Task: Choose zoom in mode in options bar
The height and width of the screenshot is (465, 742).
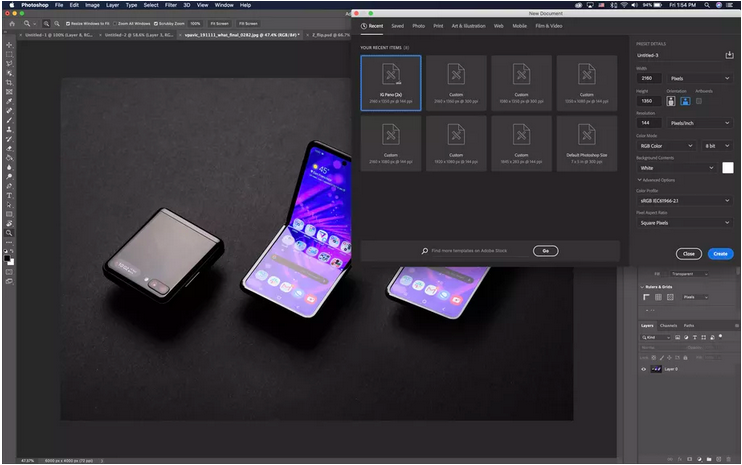Action: click(46, 24)
